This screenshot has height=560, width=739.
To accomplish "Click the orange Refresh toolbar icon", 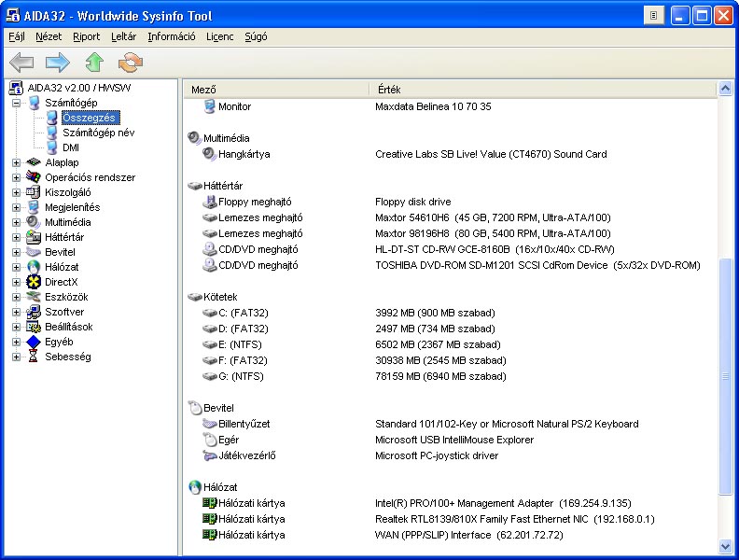I will [x=131, y=63].
